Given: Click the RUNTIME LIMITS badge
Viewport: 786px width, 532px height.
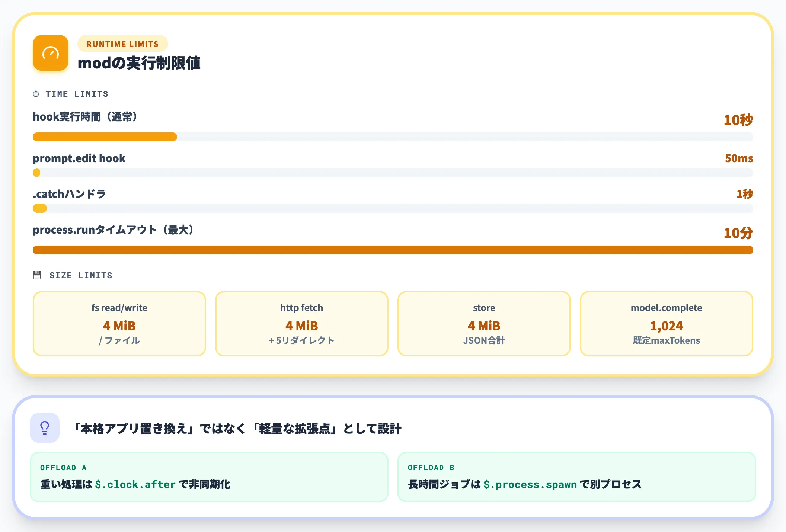Looking at the screenshot, I should tap(122, 44).
